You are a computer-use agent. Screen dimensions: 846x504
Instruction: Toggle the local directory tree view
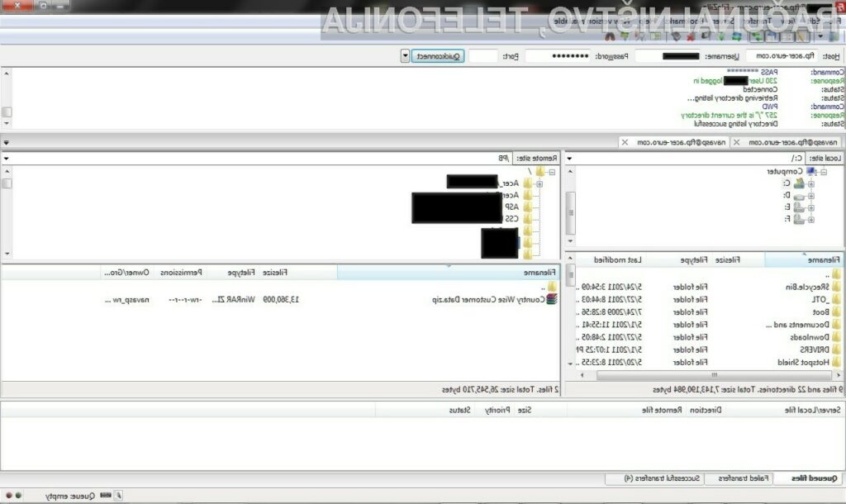pyautogui.click(x=787, y=36)
